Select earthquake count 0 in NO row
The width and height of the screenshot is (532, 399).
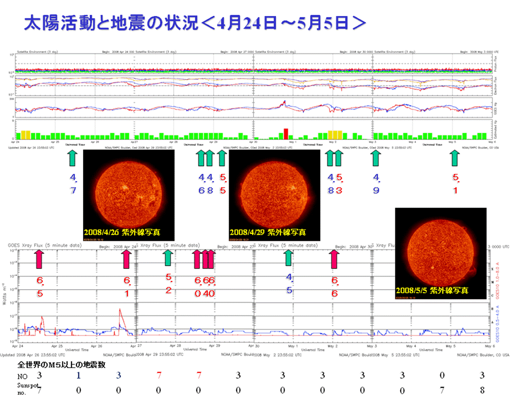click(442, 375)
